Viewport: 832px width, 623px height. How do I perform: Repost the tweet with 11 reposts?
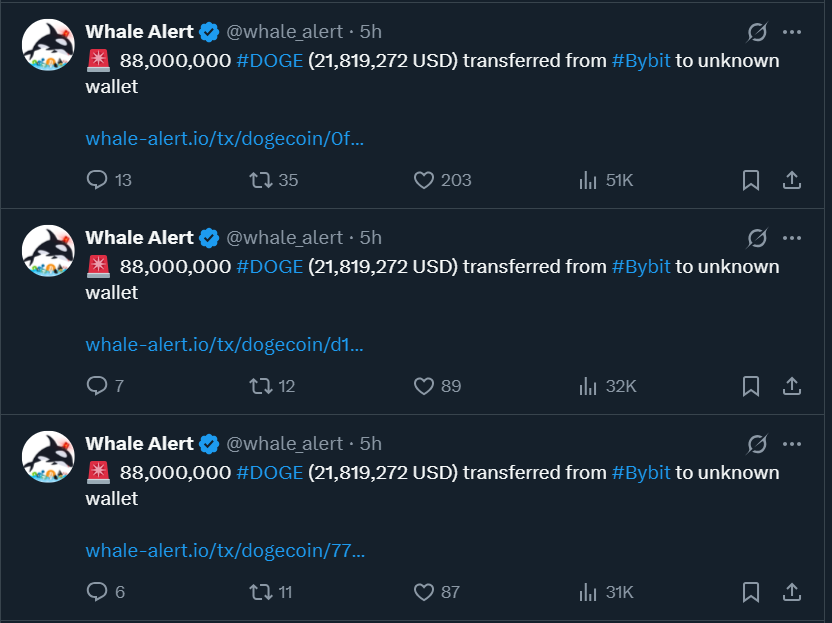(x=261, y=592)
